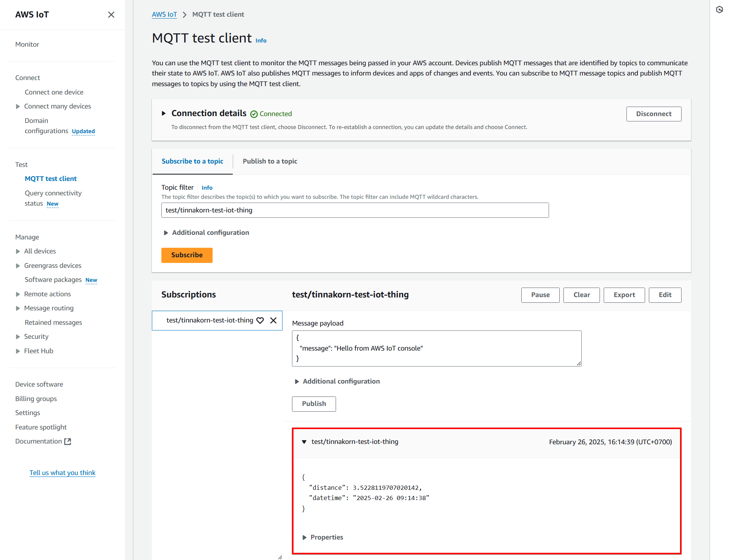Click the Publish button
Image resolution: width=729 pixels, height=560 pixels.
click(x=314, y=404)
